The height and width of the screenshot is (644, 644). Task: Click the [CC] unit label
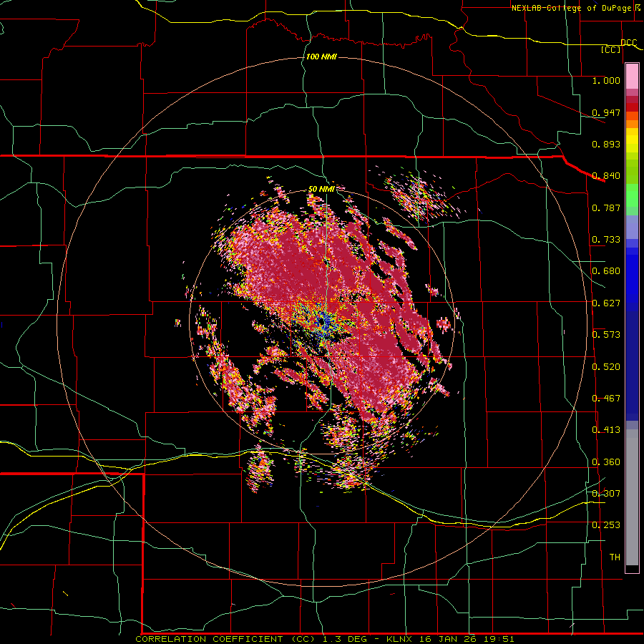[611, 49]
